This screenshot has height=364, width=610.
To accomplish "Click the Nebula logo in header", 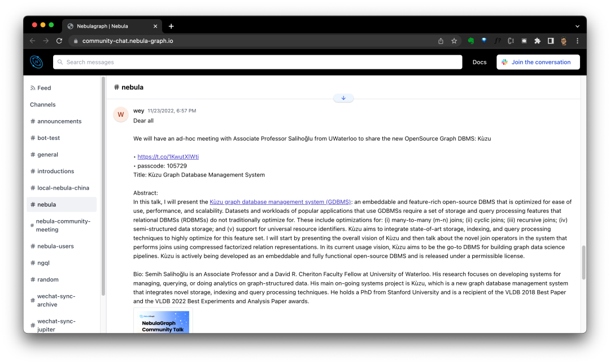I will [37, 62].
